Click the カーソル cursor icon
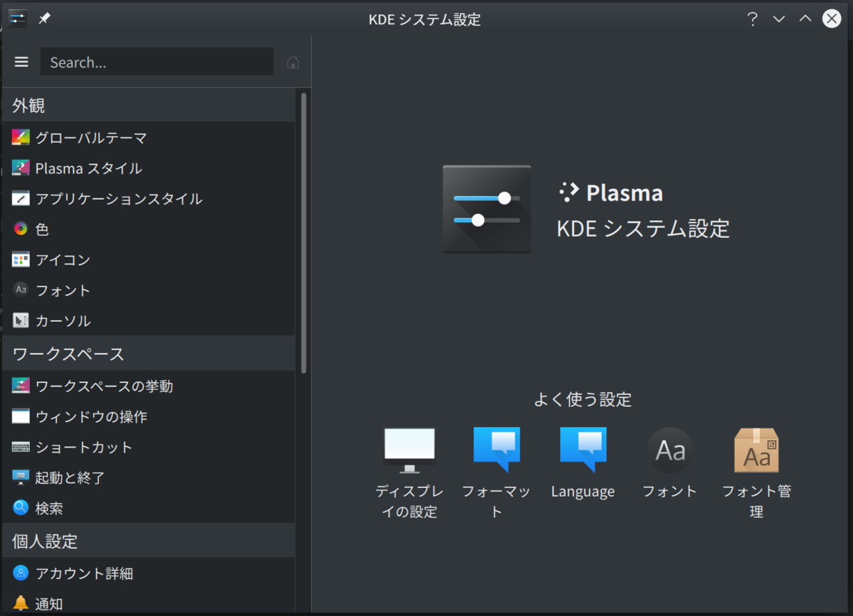Image resolution: width=853 pixels, height=616 pixels. tap(21, 320)
